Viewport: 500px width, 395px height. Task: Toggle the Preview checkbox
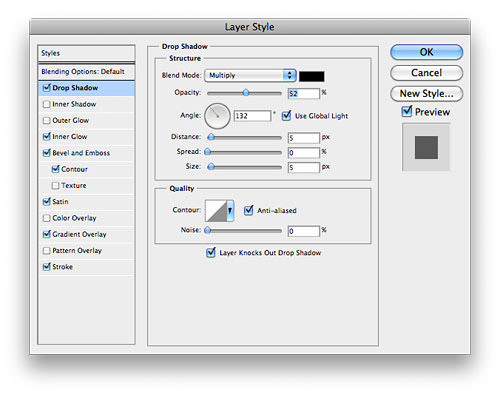tap(407, 111)
